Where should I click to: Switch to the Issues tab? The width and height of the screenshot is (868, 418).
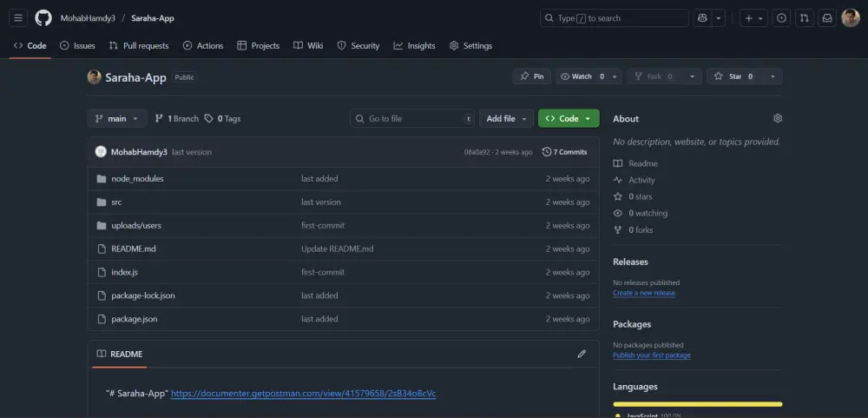[x=77, y=45]
